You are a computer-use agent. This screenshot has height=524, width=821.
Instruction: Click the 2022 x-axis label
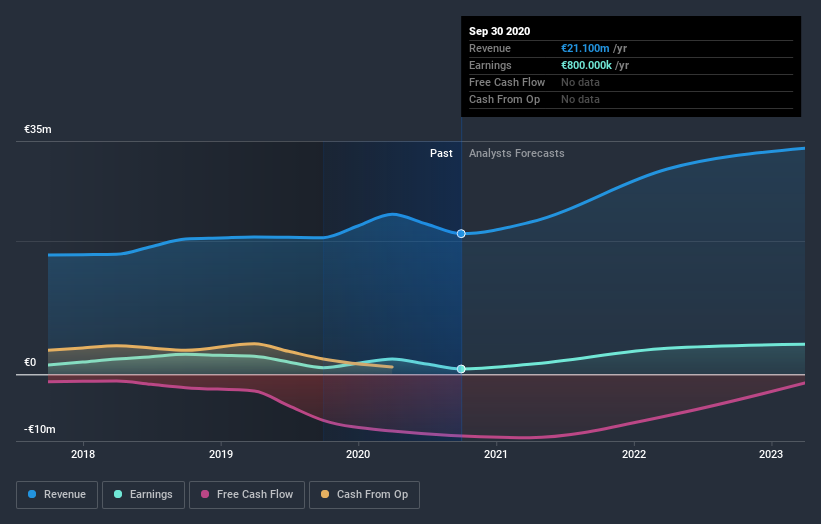pyautogui.click(x=634, y=454)
